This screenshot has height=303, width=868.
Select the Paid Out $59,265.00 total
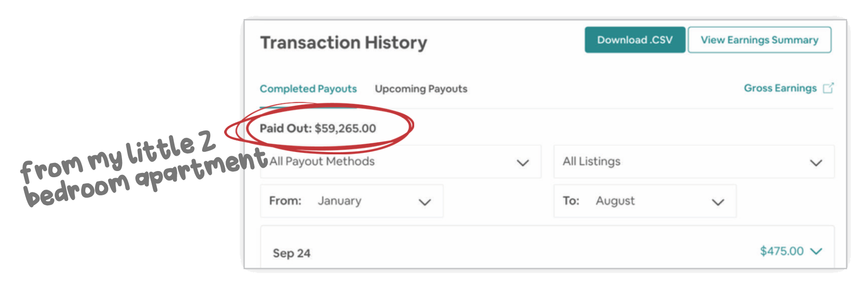point(318,128)
